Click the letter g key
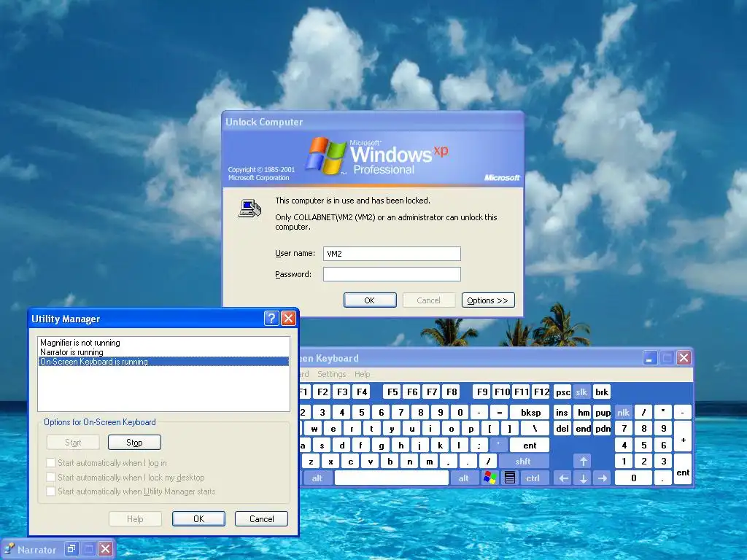The image size is (747, 560). click(381, 446)
